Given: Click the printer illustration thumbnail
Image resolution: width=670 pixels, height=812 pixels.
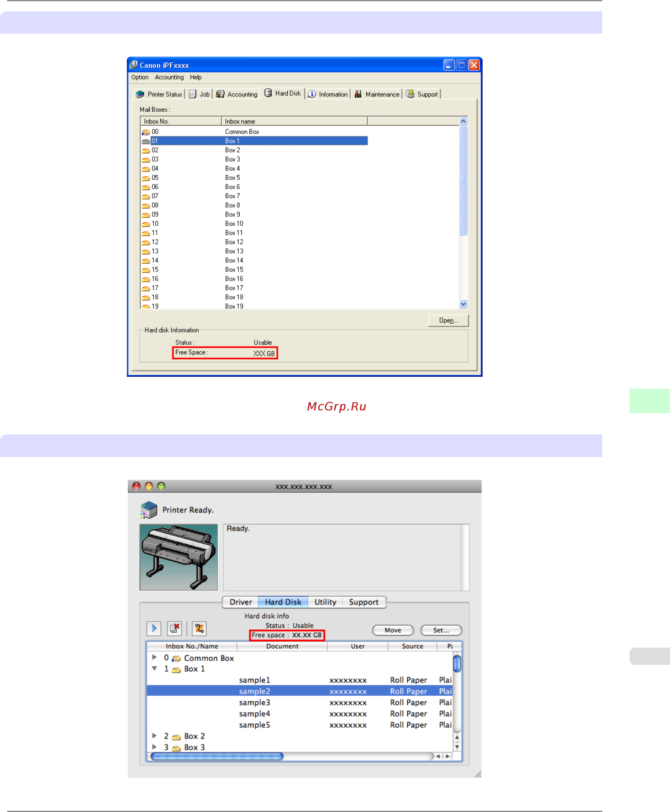Looking at the screenshot, I should [178, 557].
